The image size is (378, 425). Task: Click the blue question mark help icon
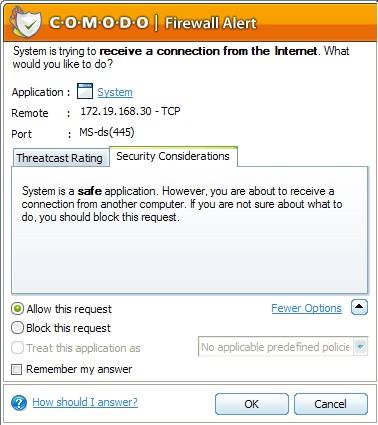tap(19, 403)
